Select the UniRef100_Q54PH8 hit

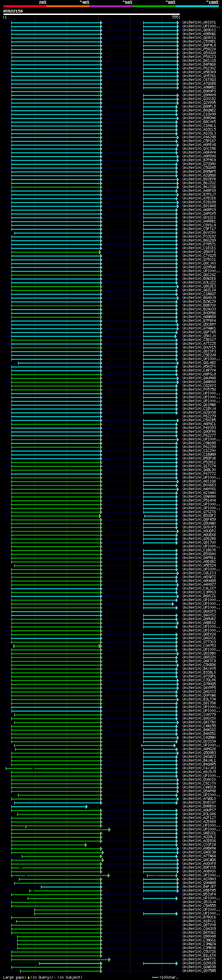pos(199,791)
